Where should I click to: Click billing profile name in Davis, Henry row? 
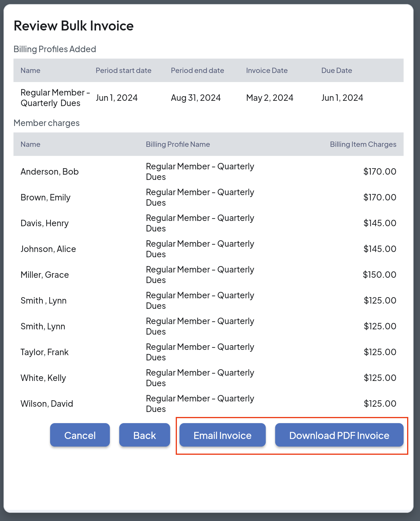[x=200, y=223]
